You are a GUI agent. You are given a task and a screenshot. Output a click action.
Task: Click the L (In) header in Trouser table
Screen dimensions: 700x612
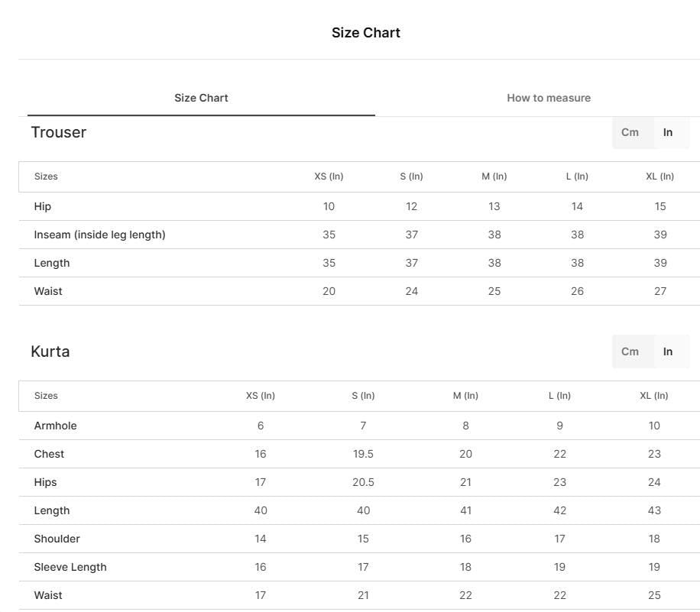click(577, 176)
